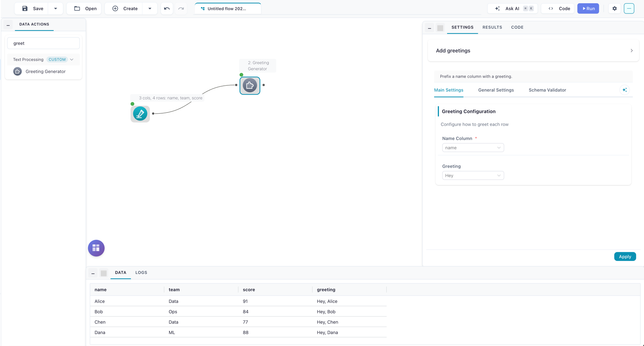The height and width of the screenshot is (346, 644).
Task: Click the Apply button
Action: 625,257
